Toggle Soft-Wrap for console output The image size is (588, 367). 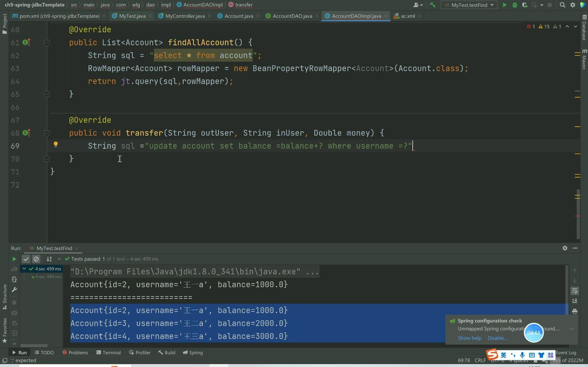point(575,291)
